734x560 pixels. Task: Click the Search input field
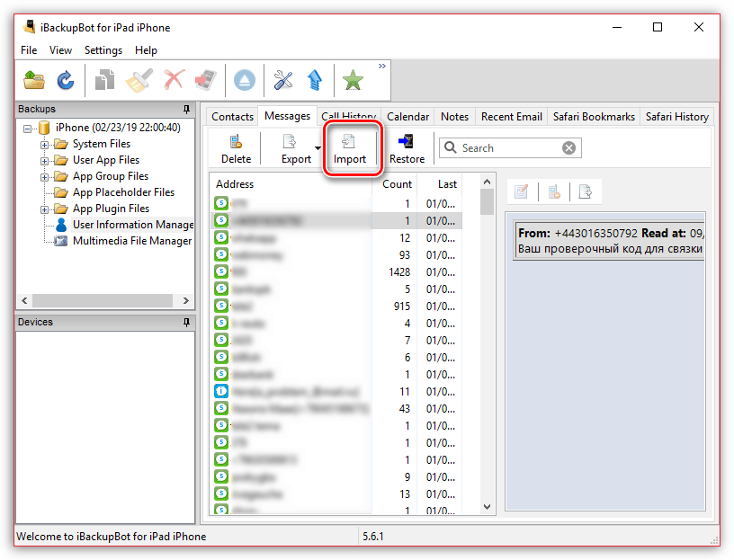tap(509, 147)
